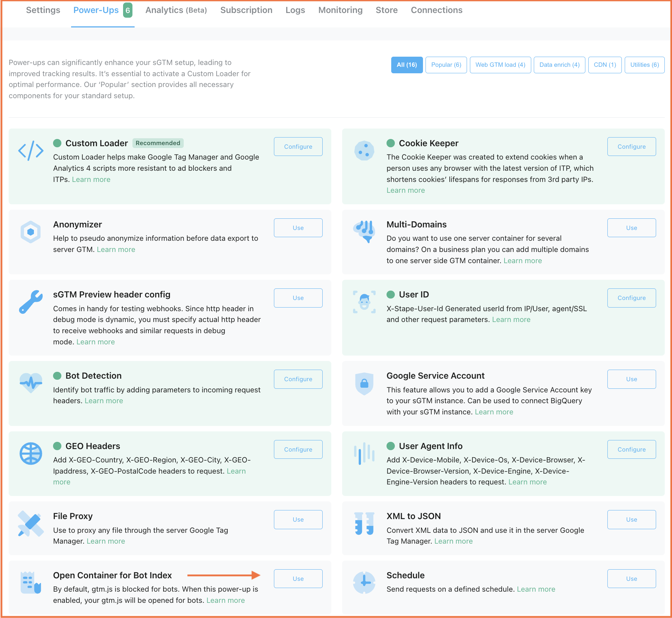The height and width of the screenshot is (618, 672).
Task: Click the User ID face scan icon
Action: [364, 302]
